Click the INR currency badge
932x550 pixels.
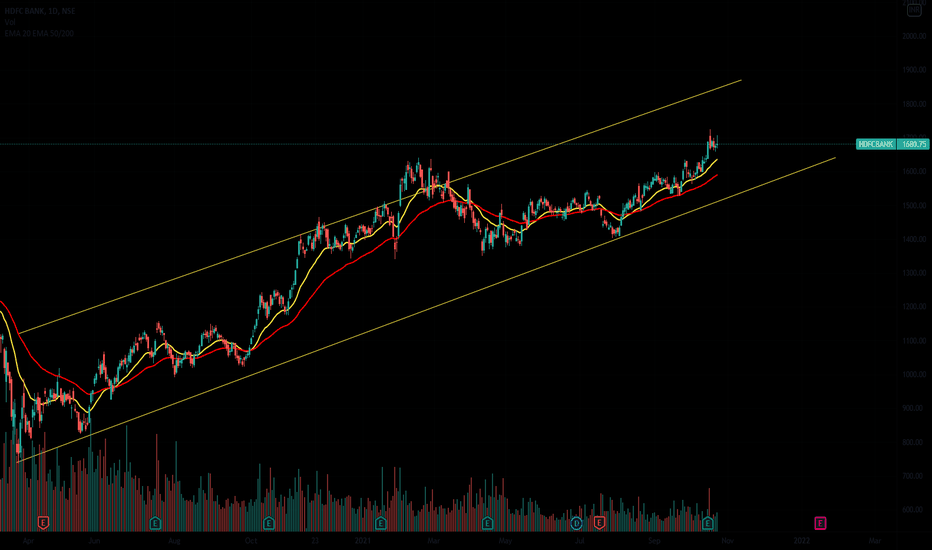click(x=914, y=10)
